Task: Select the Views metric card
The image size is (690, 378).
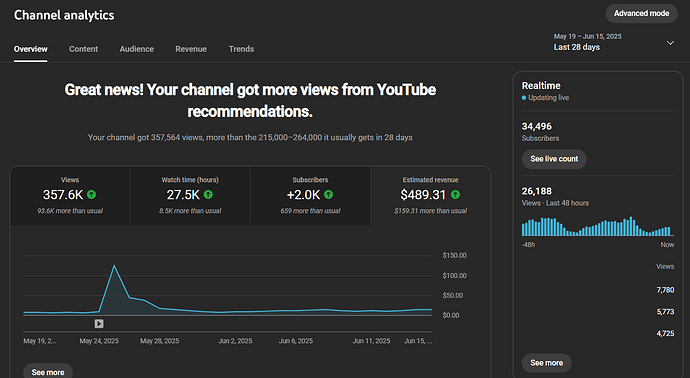Action: tap(70, 196)
